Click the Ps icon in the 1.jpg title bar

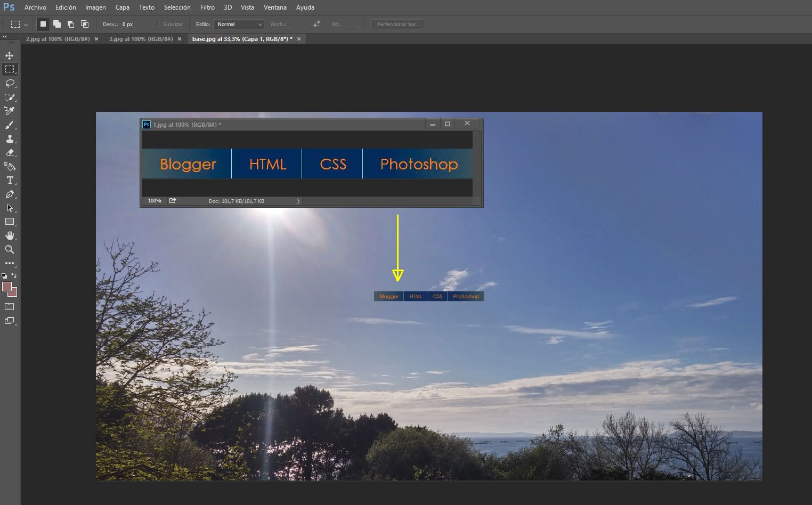147,125
